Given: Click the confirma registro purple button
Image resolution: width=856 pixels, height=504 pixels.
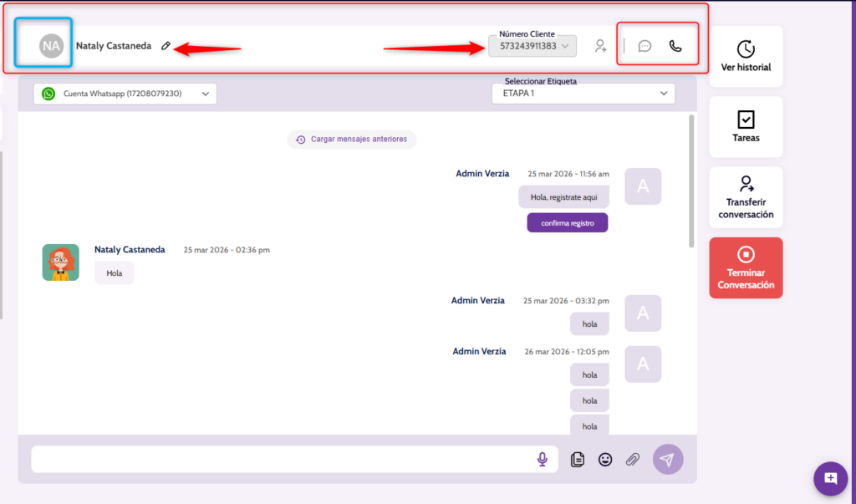Looking at the screenshot, I should pos(567,223).
